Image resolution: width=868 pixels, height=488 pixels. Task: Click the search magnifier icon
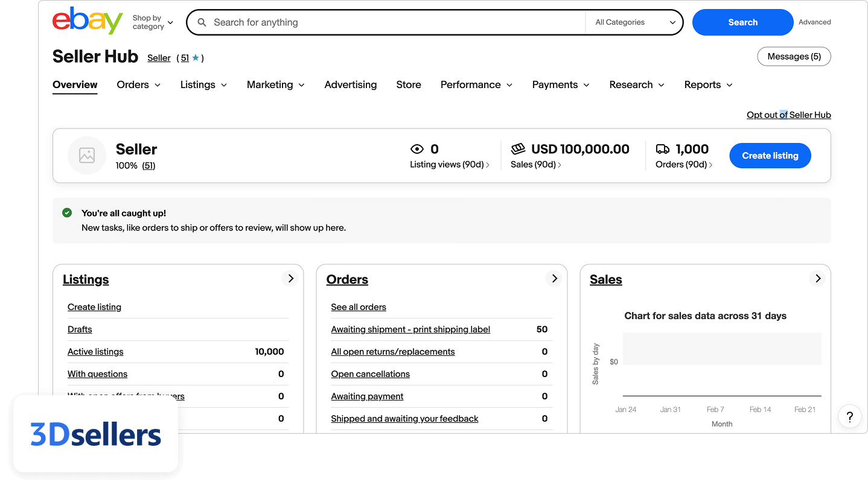tap(202, 22)
